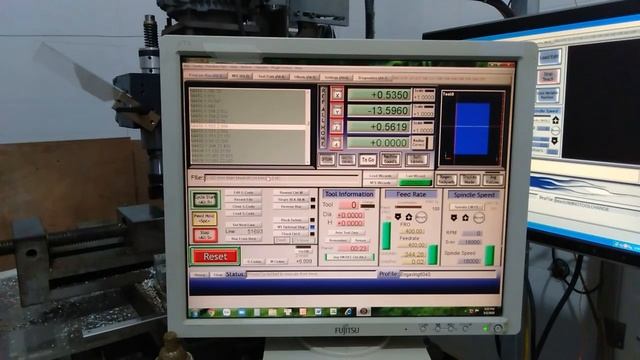Click the M-Codes reference button
Viewport: 640px width, 360px height.
[x=278, y=261]
